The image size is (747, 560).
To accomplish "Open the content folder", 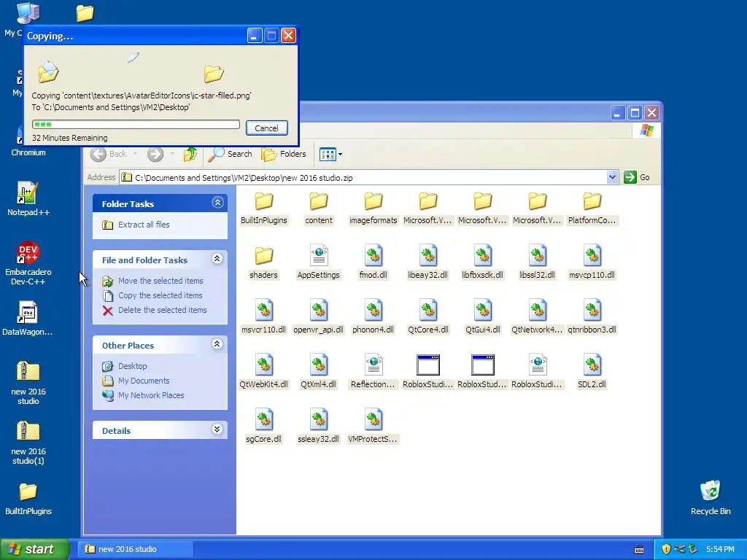I will tap(319, 208).
